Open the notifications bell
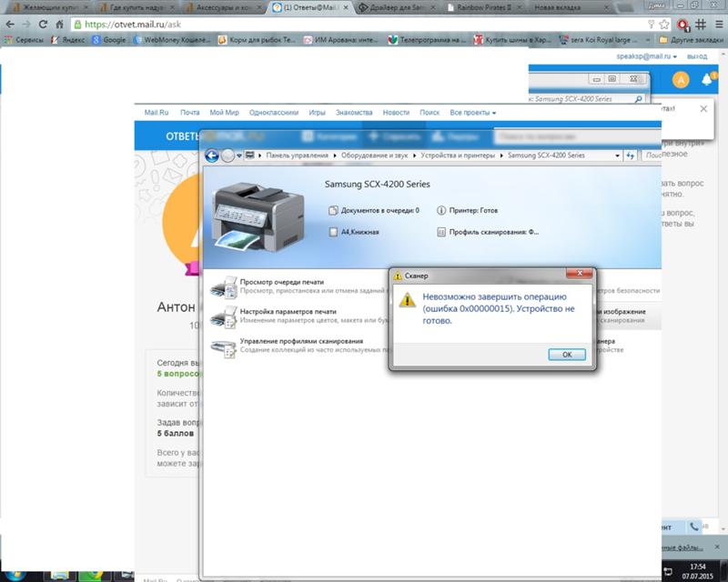The height and width of the screenshot is (582, 728). point(707,80)
